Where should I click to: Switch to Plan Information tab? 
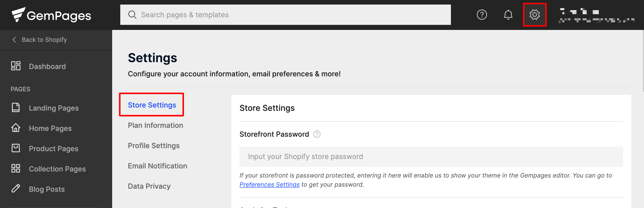click(x=155, y=125)
